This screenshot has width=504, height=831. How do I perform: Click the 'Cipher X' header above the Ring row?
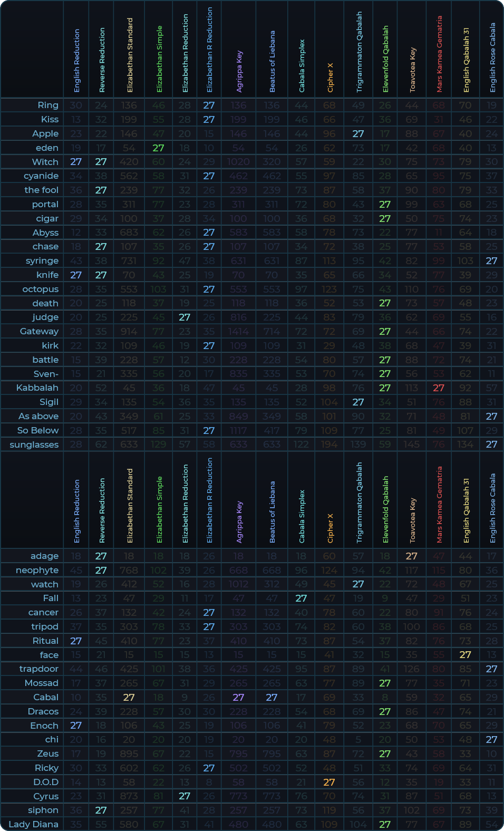(x=331, y=78)
